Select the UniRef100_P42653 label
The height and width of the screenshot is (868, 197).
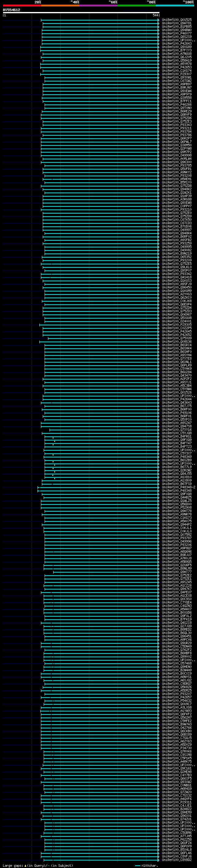click(177, 67)
